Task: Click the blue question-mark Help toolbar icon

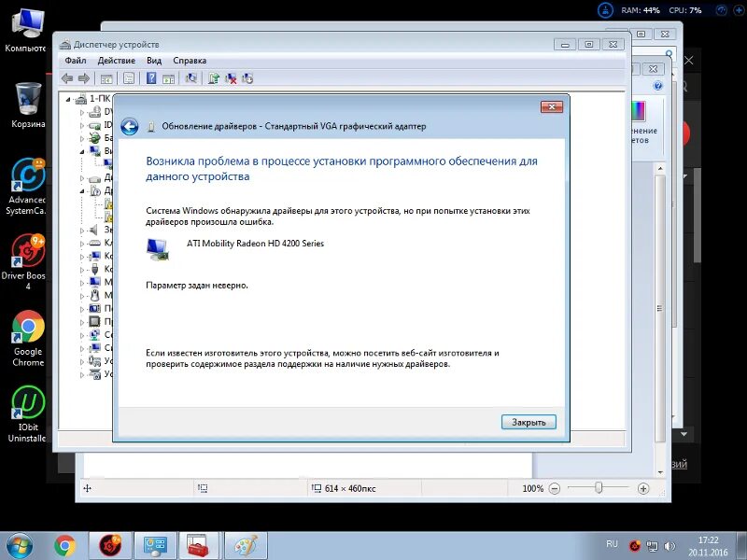Action: pyautogui.click(x=151, y=78)
